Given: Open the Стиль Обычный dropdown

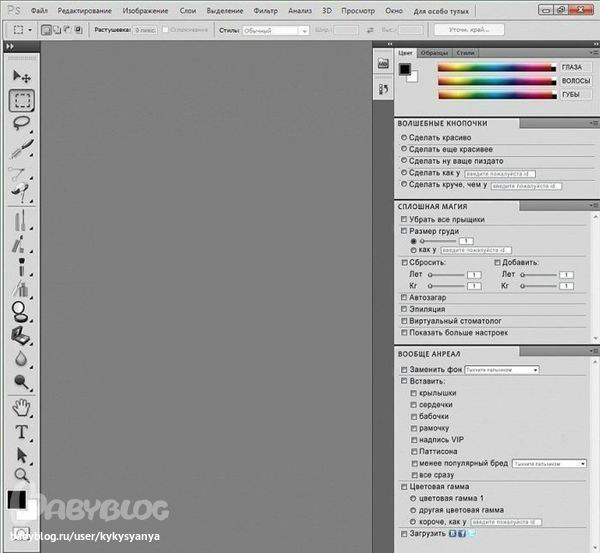Looking at the screenshot, I should coord(276,30).
